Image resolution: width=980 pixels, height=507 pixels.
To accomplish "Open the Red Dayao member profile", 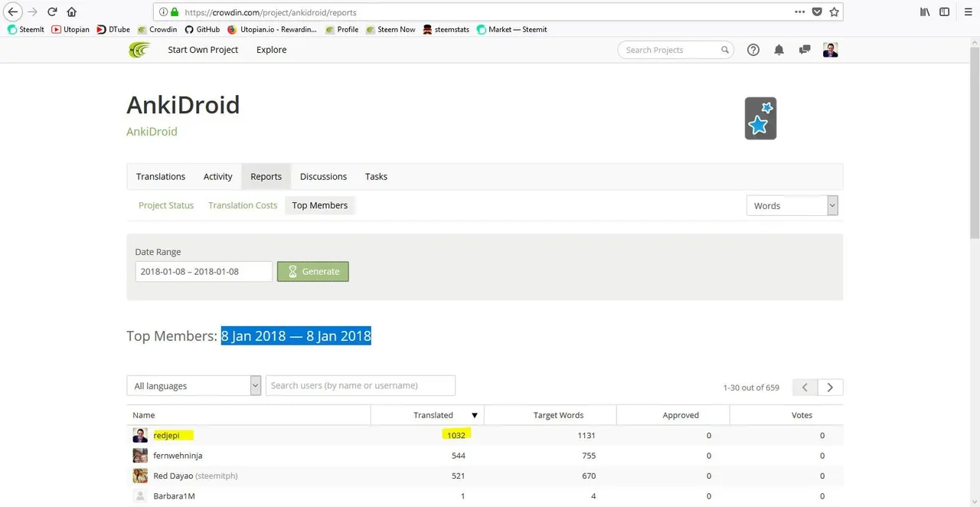I will [173, 476].
